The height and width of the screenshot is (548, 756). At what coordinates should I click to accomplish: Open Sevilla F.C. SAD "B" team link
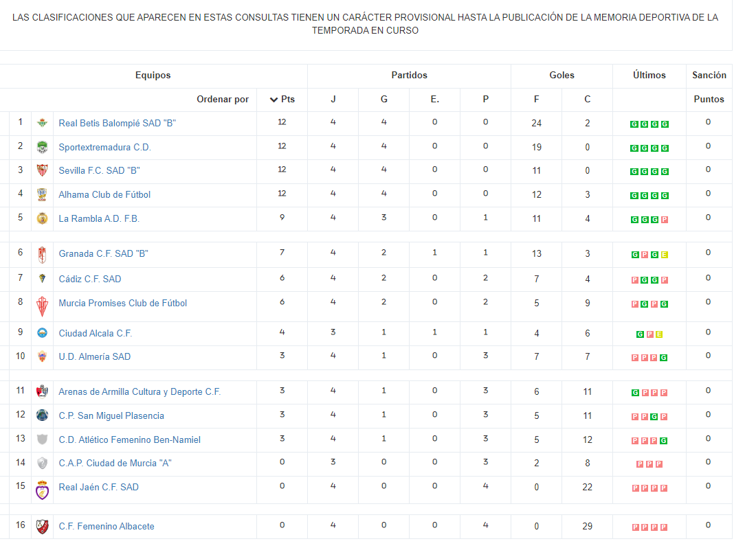[x=100, y=170]
